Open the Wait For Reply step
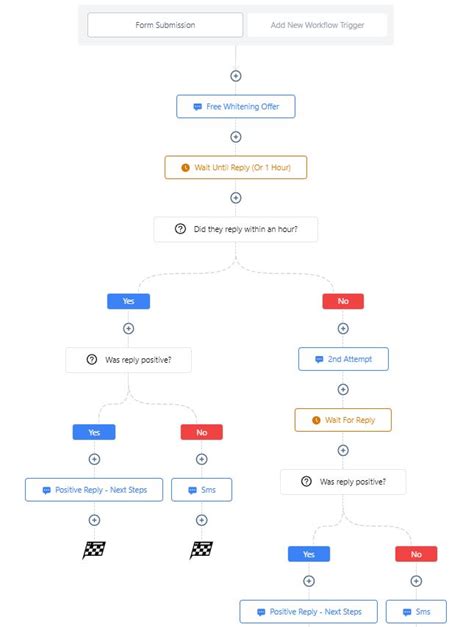 click(x=343, y=420)
